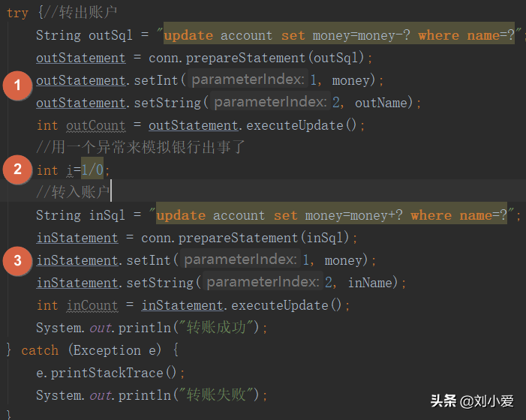This screenshot has height=420, width=526.
Task: Click the orange circle marker numbered 1
Action: click(x=17, y=86)
